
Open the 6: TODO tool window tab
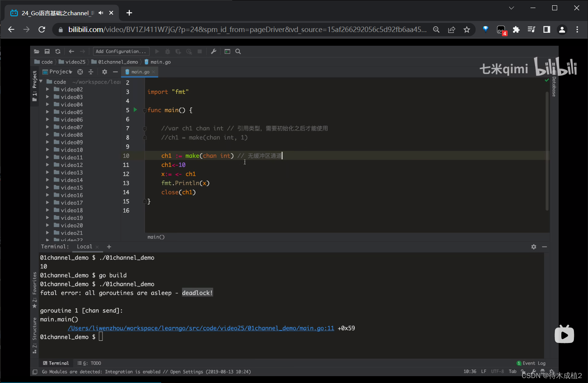point(89,363)
